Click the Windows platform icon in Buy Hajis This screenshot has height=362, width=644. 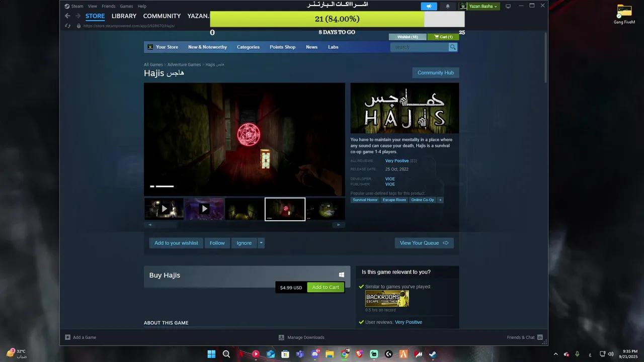(x=342, y=275)
